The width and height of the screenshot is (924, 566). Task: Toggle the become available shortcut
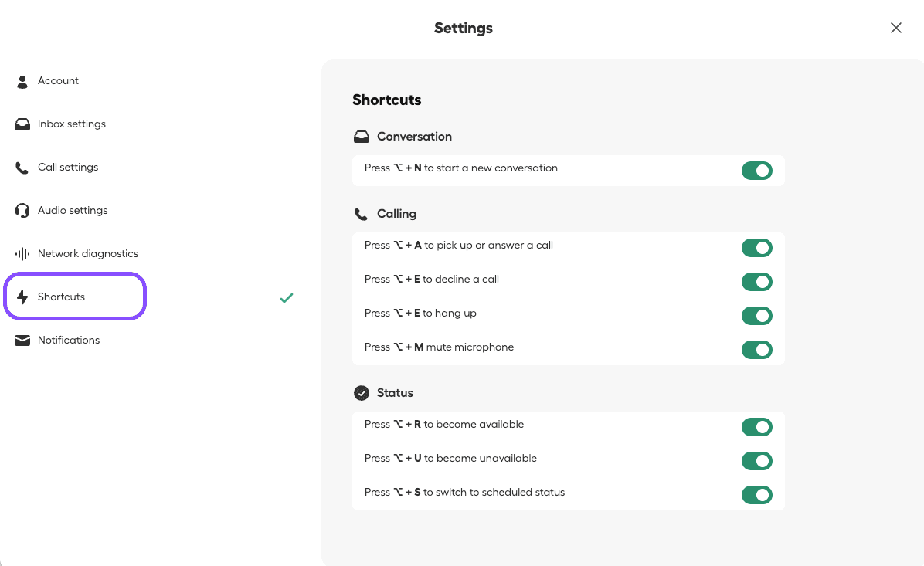pos(756,427)
